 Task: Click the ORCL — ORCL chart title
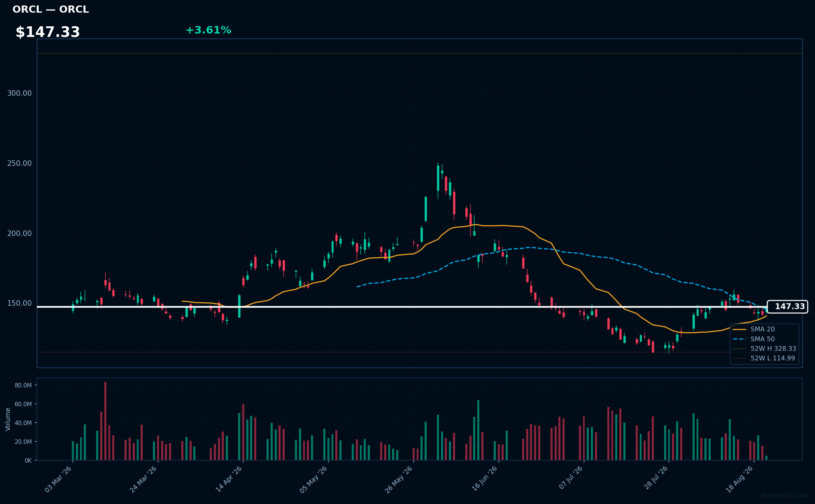(x=51, y=9)
